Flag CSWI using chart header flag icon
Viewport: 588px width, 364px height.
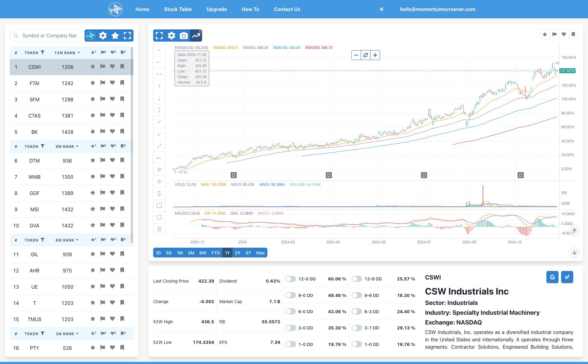[x=554, y=34]
